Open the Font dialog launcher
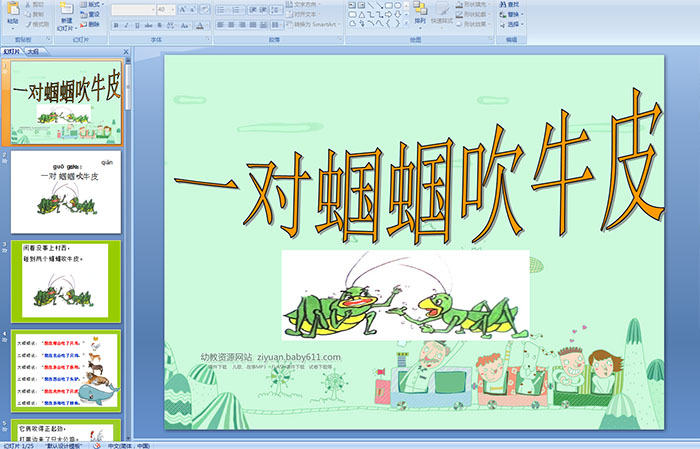Screen dimensions: 700x449 click(208, 39)
